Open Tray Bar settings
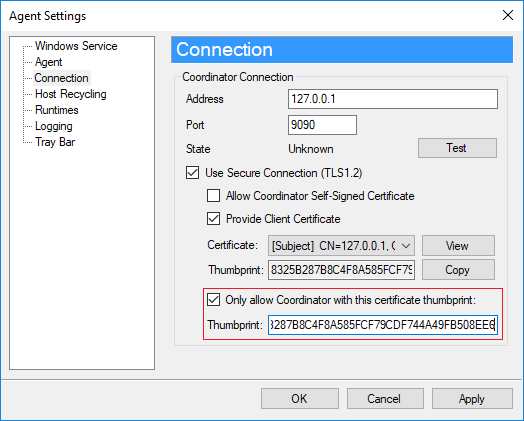The height and width of the screenshot is (421, 524). click(x=55, y=142)
